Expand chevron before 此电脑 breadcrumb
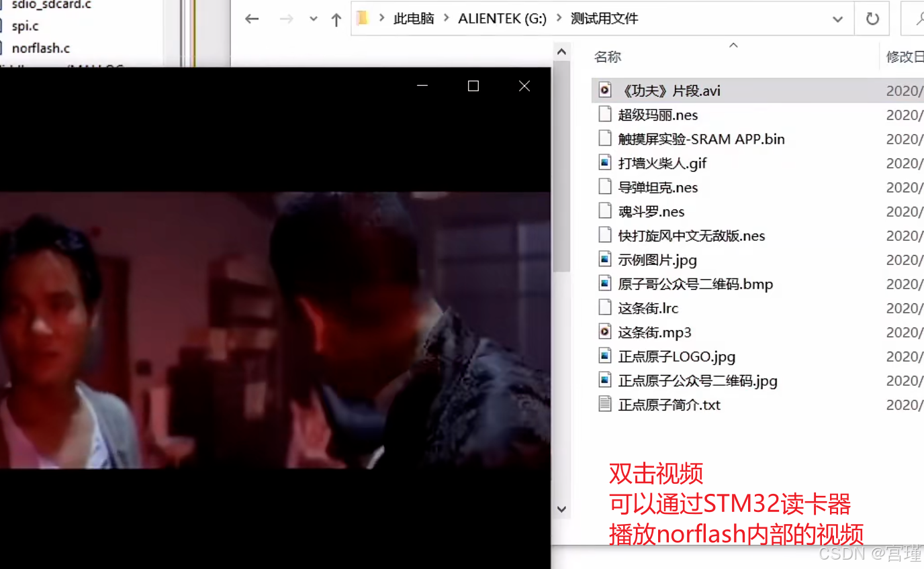The width and height of the screenshot is (924, 569). (x=381, y=19)
